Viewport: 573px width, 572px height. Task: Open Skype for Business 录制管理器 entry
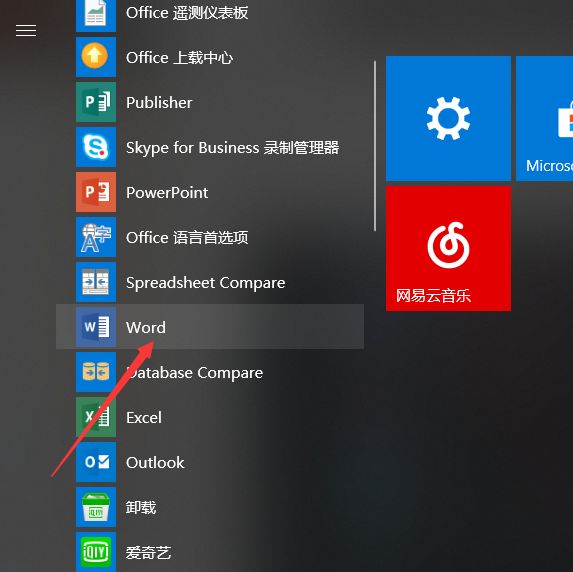(x=232, y=148)
